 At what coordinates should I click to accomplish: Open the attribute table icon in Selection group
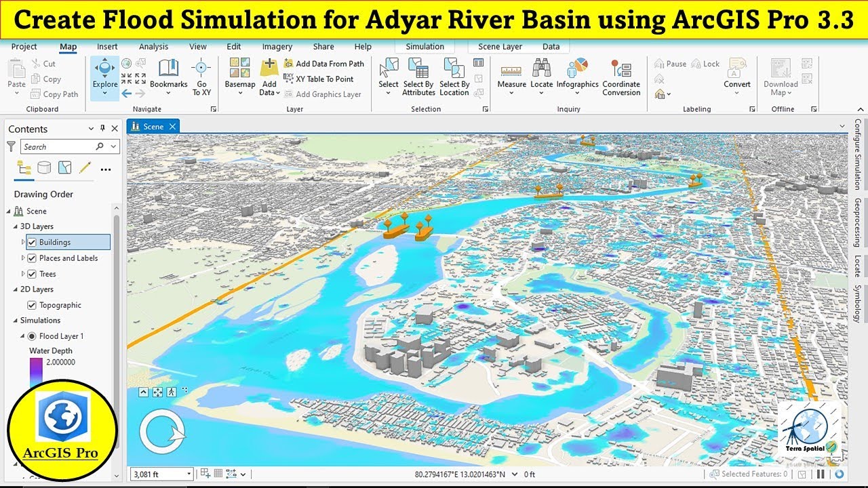[479, 63]
